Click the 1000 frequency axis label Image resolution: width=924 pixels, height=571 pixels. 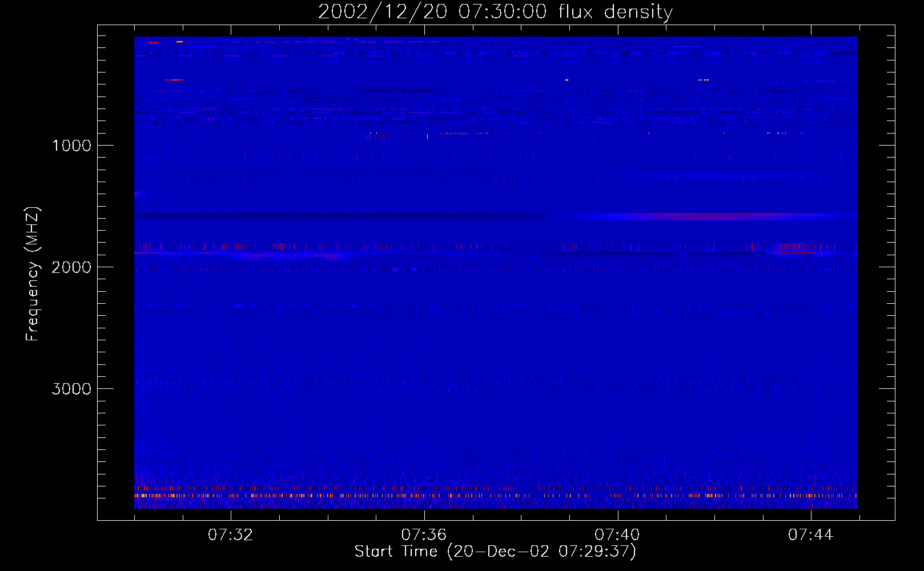71,146
